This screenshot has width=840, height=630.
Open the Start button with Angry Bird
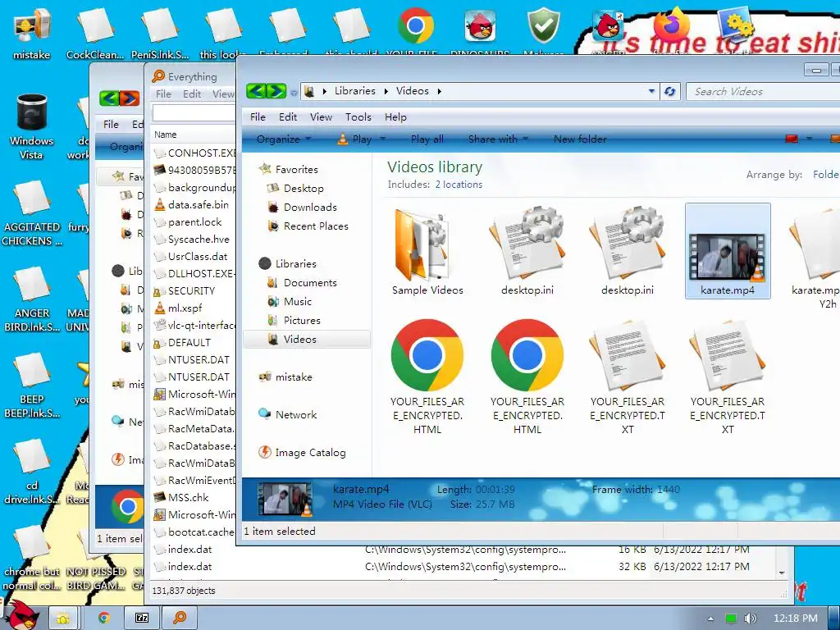(x=21, y=615)
